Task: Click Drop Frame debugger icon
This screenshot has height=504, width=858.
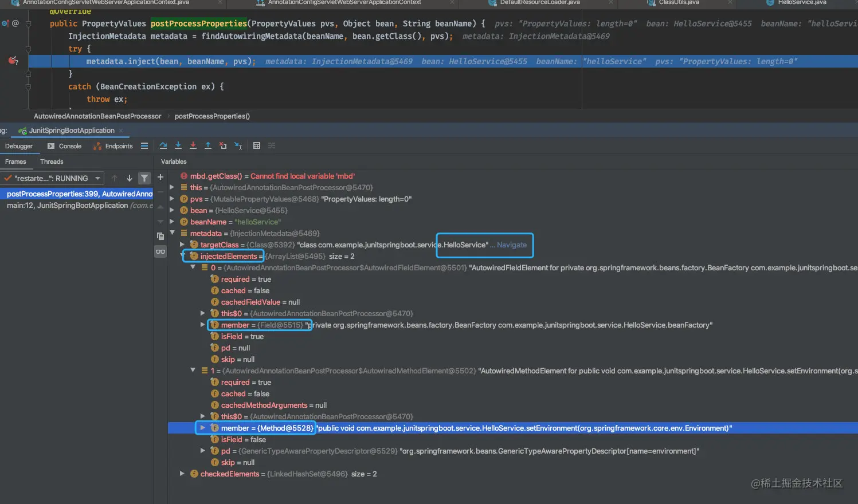Action: 223,145
